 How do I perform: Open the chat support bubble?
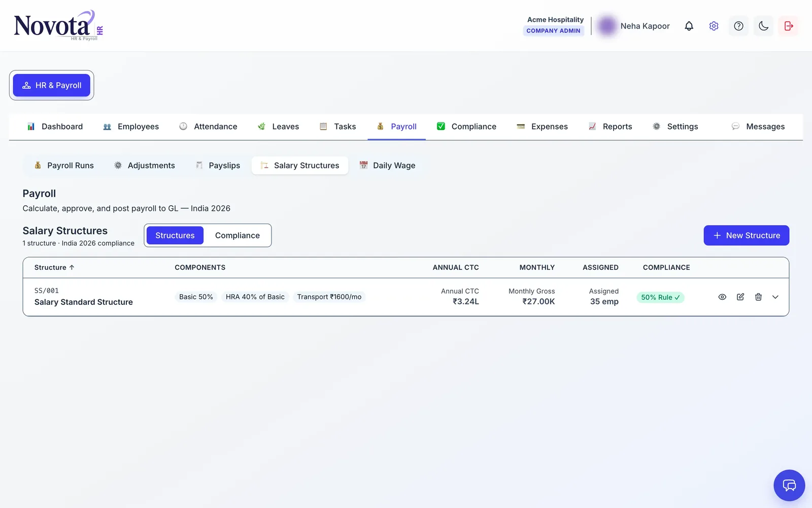(x=789, y=485)
